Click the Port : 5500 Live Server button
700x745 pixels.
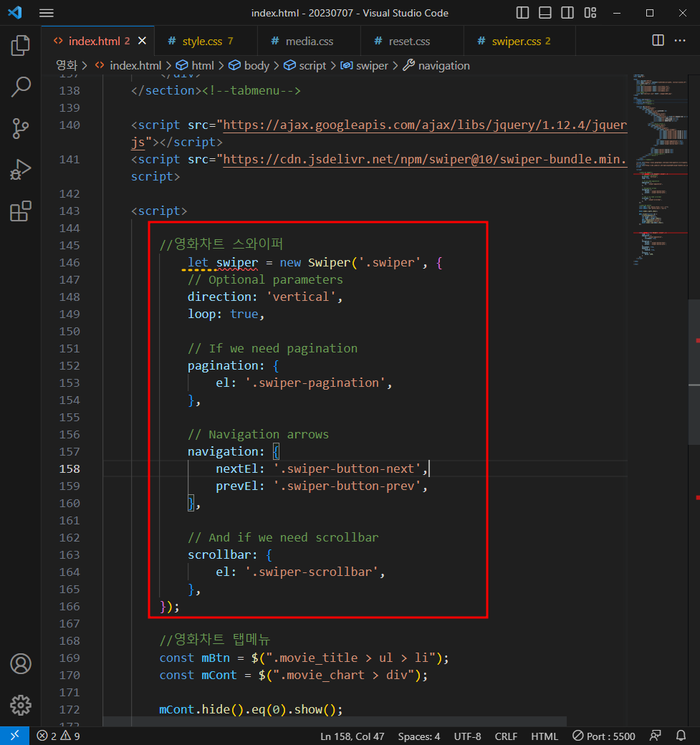[603, 736]
